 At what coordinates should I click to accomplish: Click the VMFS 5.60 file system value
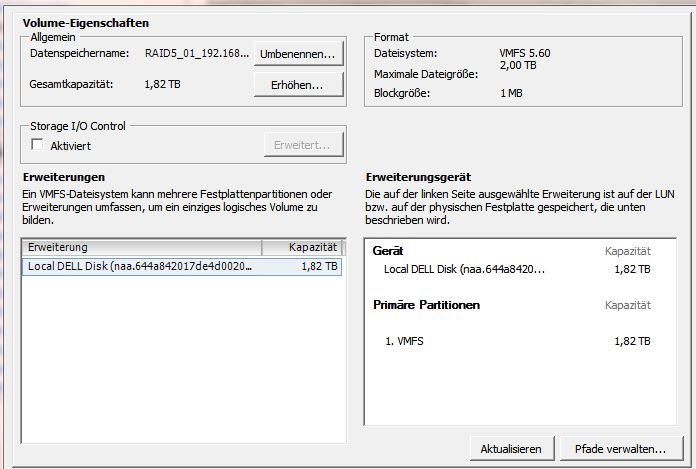click(526, 53)
